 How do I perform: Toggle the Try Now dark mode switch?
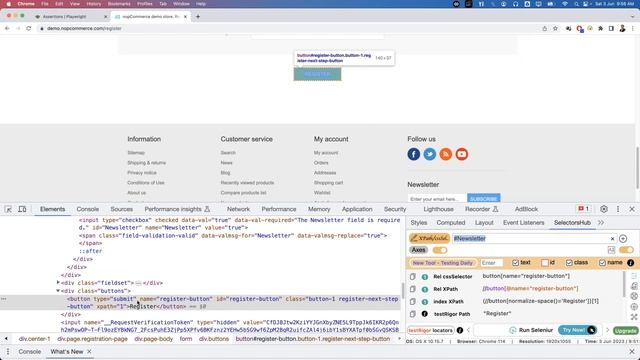pyautogui.click(x=591, y=330)
